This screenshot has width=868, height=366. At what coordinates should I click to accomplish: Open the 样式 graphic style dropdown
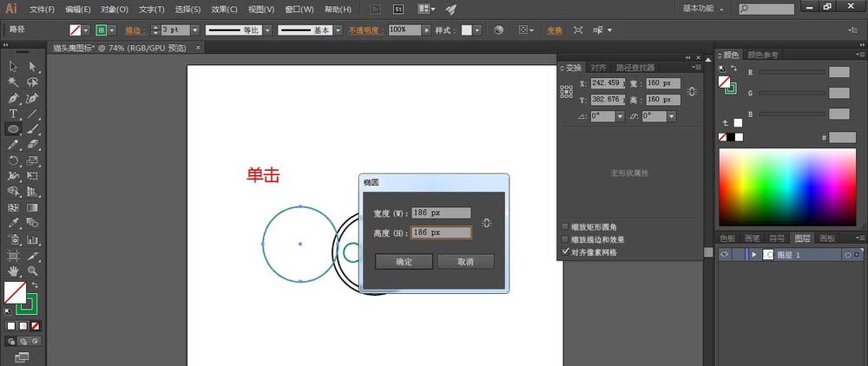point(477,30)
